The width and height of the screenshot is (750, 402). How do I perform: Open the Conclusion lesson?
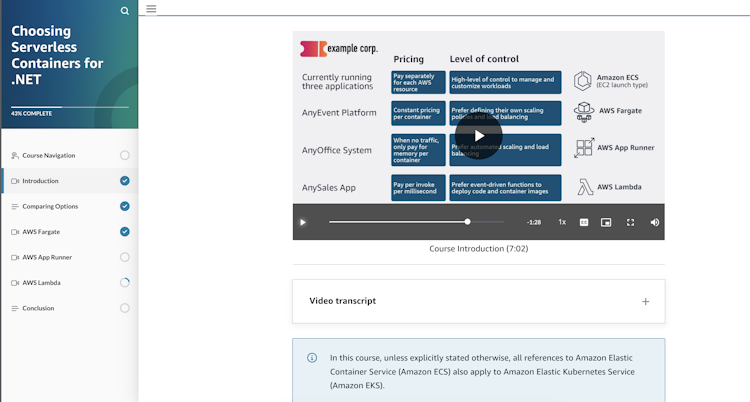click(70, 308)
